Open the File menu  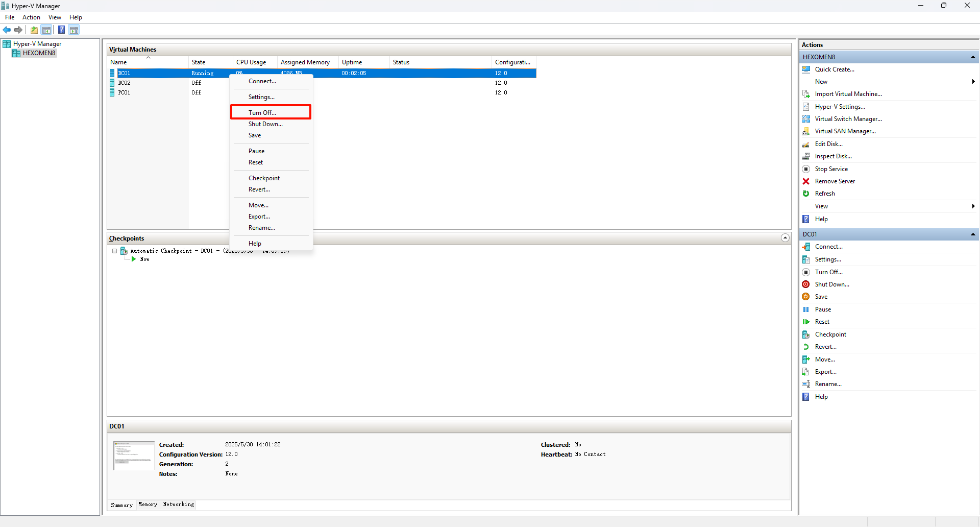[x=10, y=17]
